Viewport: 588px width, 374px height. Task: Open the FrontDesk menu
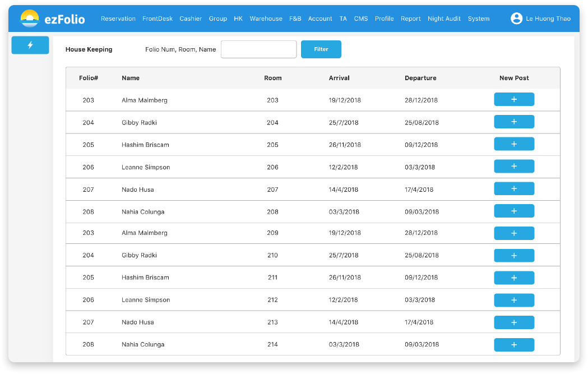coord(158,19)
